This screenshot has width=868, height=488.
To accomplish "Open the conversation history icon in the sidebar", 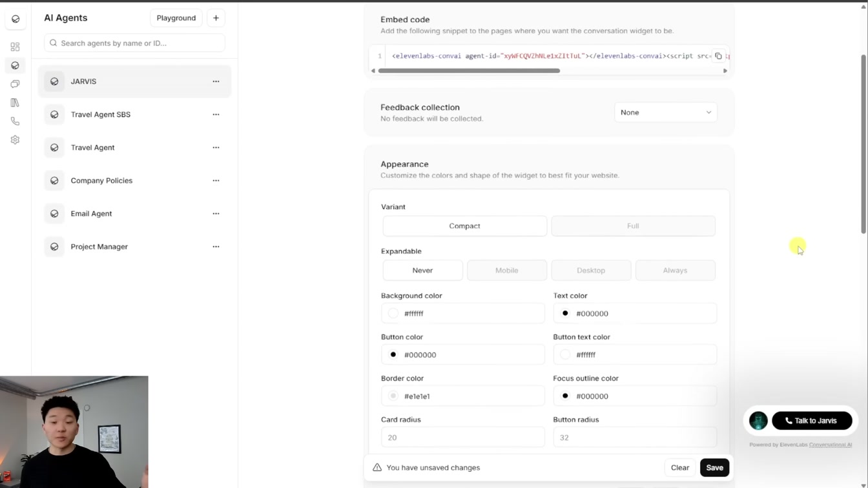I will 15,84.
